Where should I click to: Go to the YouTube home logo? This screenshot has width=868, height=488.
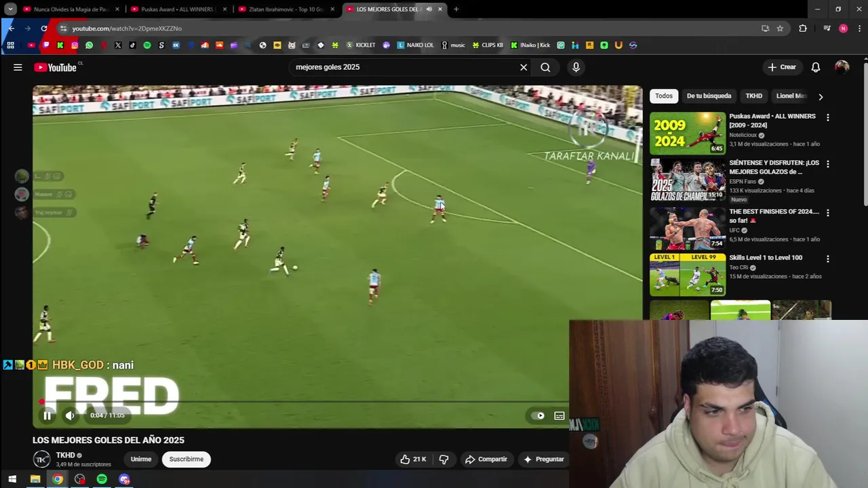click(x=56, y=67)
